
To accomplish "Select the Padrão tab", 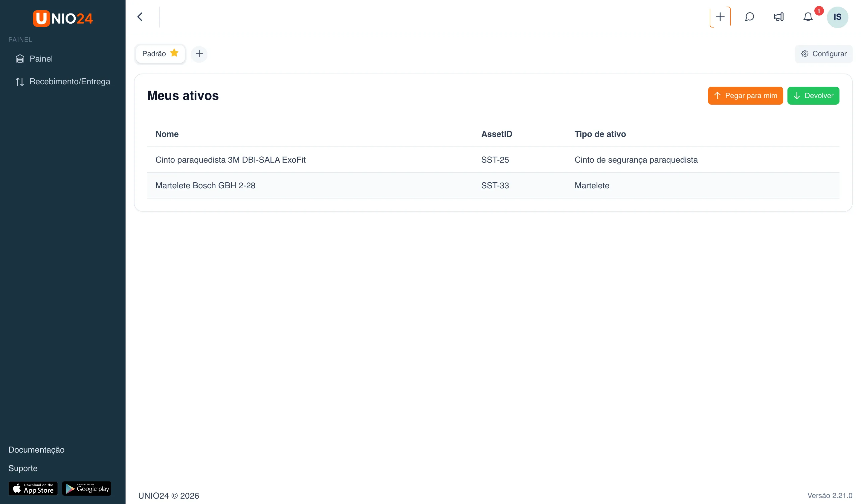I will click(160, 54).
